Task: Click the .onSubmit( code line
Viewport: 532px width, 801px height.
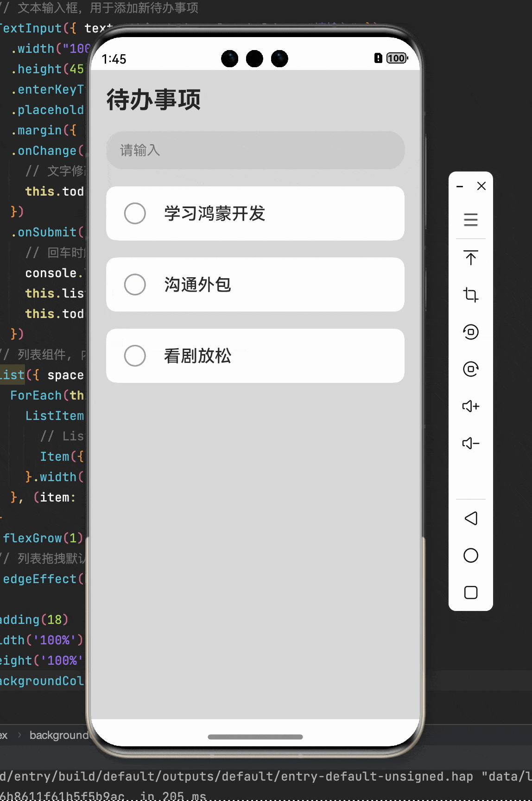Action: coord(47,232)
